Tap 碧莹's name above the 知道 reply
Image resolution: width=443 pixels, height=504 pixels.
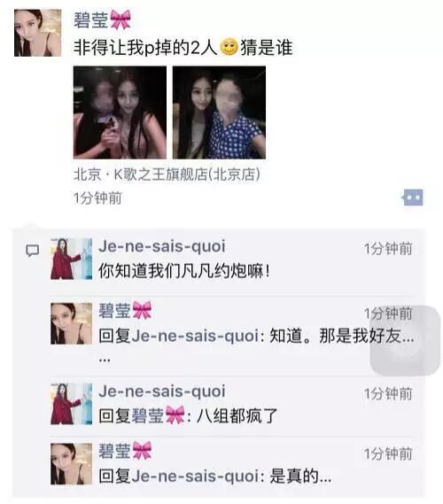click(125, 311)
